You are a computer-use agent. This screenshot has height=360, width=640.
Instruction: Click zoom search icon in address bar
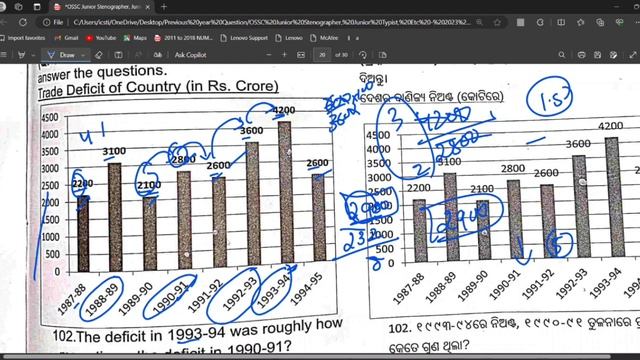[x=480, y=22]
